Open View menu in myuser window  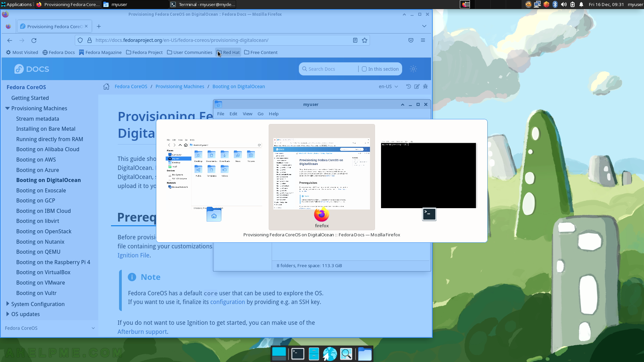coord(248,114)
